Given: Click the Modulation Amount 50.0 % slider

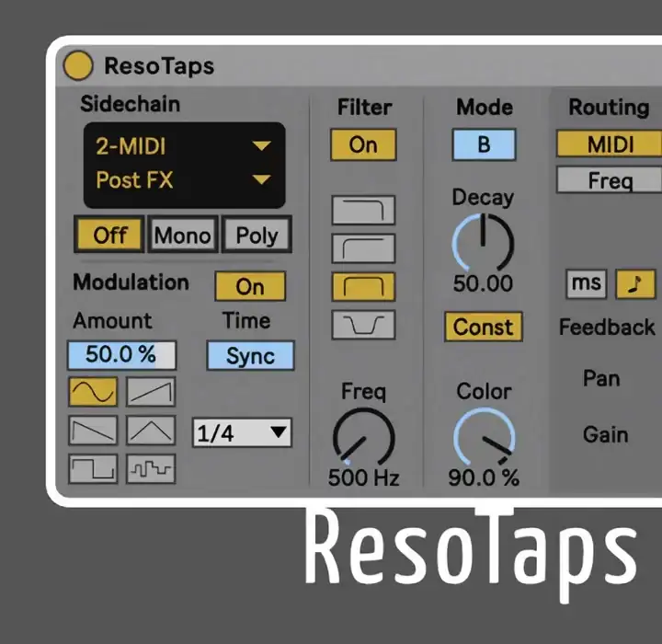Looking at the screenshot, I should click(121, 355).
